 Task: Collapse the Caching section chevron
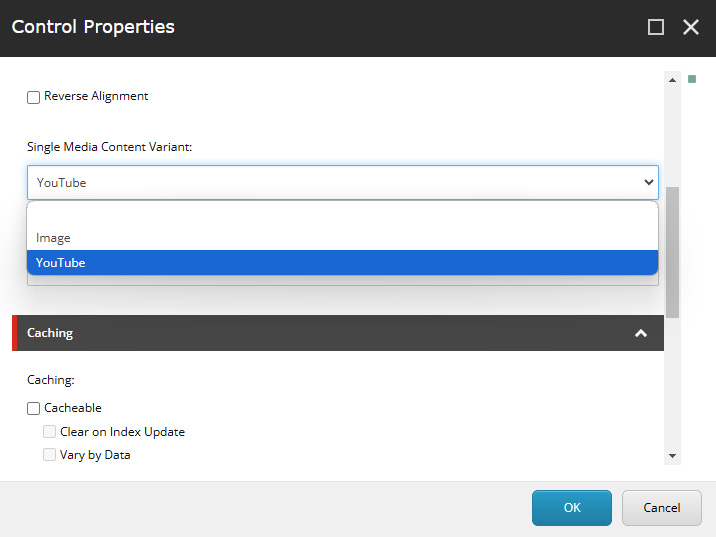click(641, 333)
